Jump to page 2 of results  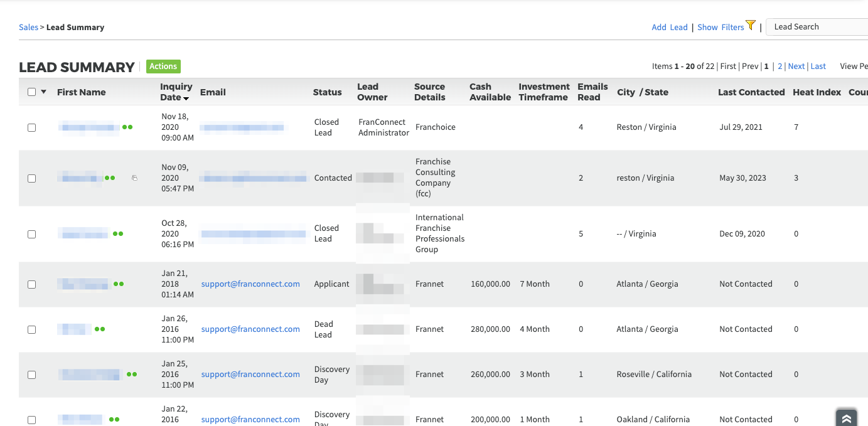click(780, 67)
